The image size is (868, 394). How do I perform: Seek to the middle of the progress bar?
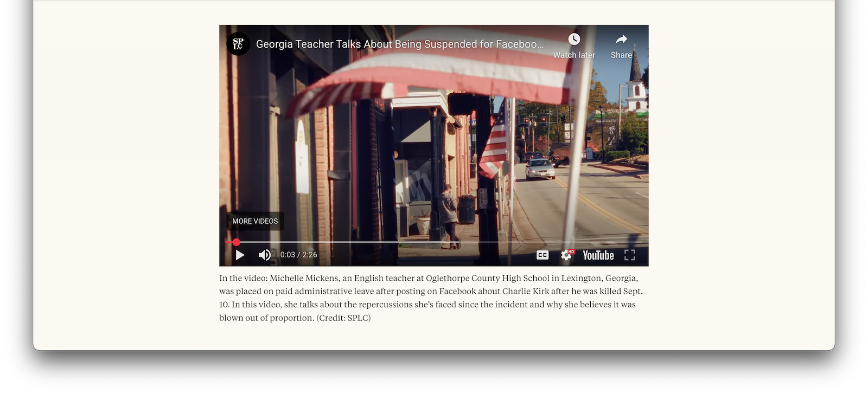point(434,242)
